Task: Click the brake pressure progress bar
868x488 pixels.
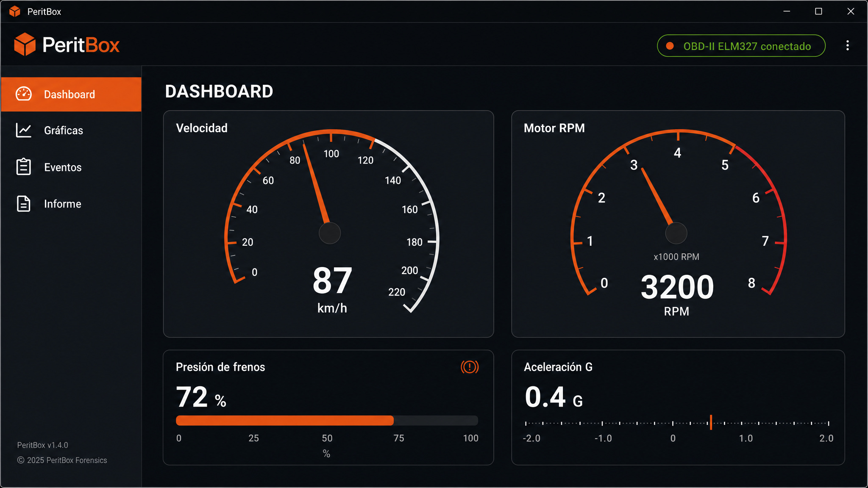Action: [327, 420]
